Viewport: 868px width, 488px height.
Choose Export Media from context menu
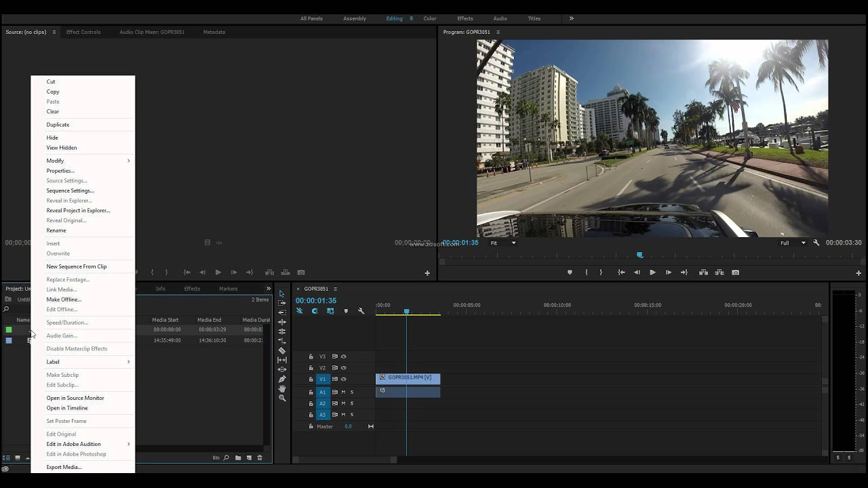pos(64,467)
